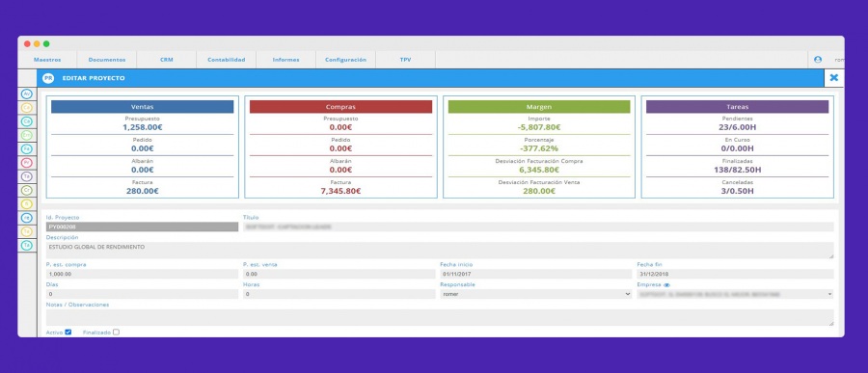The height and width of the screenshot is (373, 868).
Task: Click Margen Importe value -5,807.80€
Action: coord(539,127)
